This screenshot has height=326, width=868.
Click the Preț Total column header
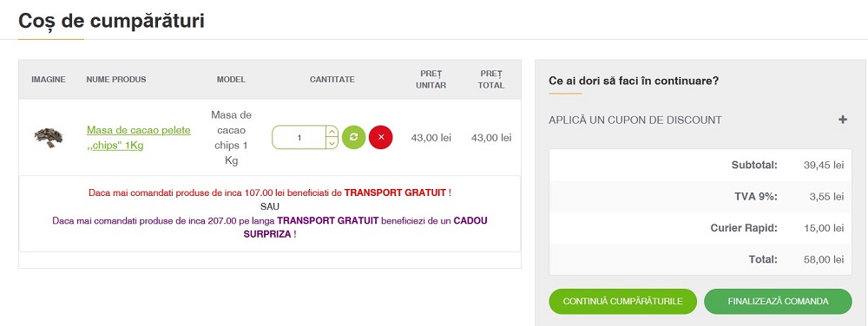[x=491, y=80]
